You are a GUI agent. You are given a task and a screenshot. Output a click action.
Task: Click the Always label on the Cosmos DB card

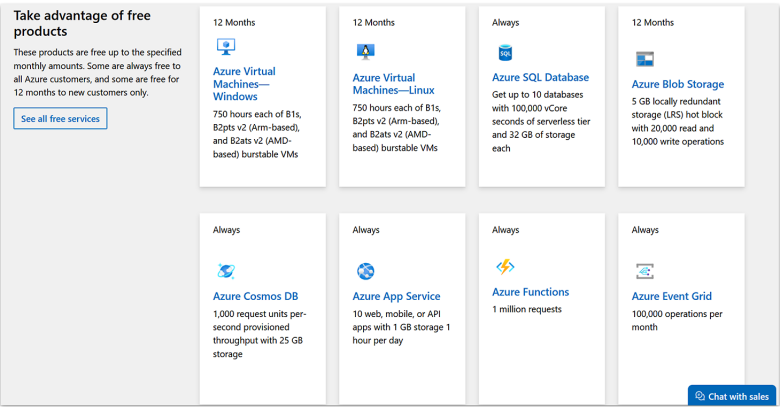pyautogui.click(x=226, y=230)
